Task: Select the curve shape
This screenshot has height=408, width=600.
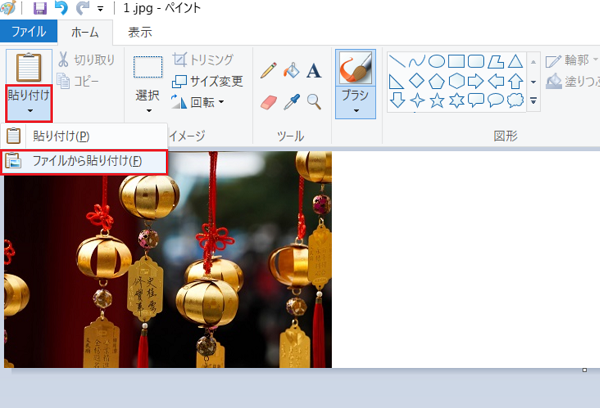Action: (x=416, y=61)
